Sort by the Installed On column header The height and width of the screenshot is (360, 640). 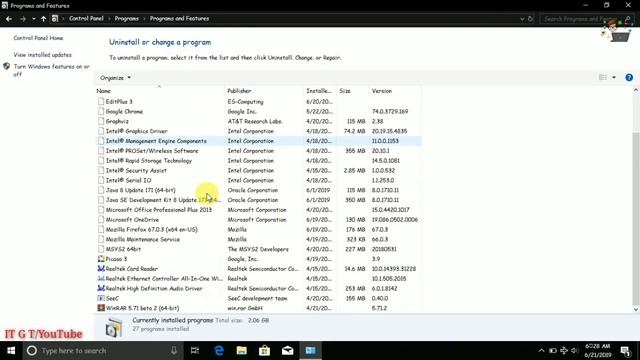pyautogui.click(x=320, y=91)
